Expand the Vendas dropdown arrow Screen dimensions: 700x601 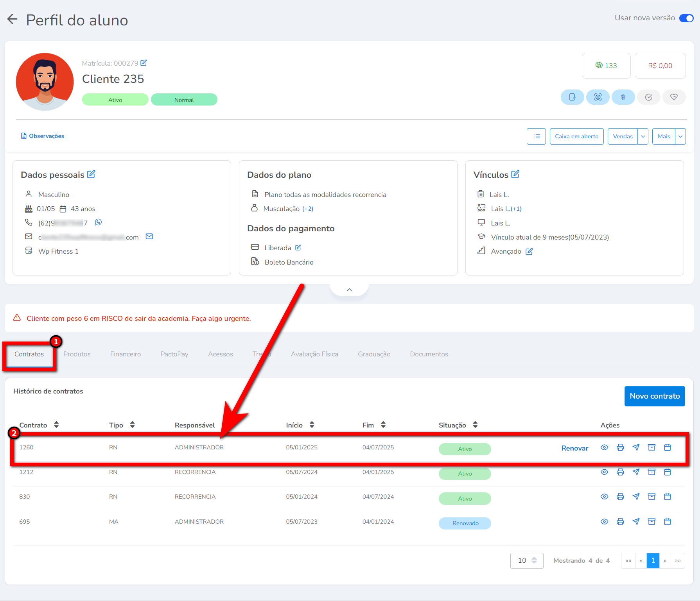[643, 136]
